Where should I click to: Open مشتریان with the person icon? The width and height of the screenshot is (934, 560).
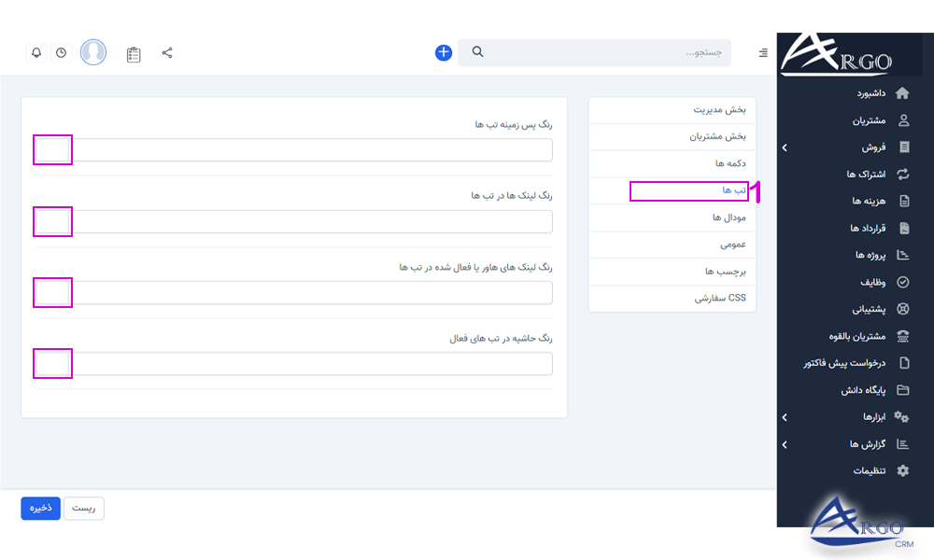tap(902, 119)
